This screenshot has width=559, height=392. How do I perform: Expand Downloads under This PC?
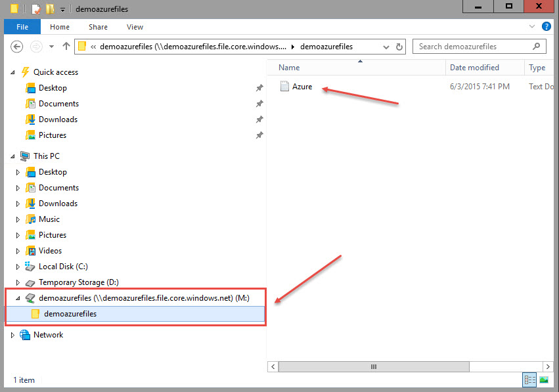18,204
